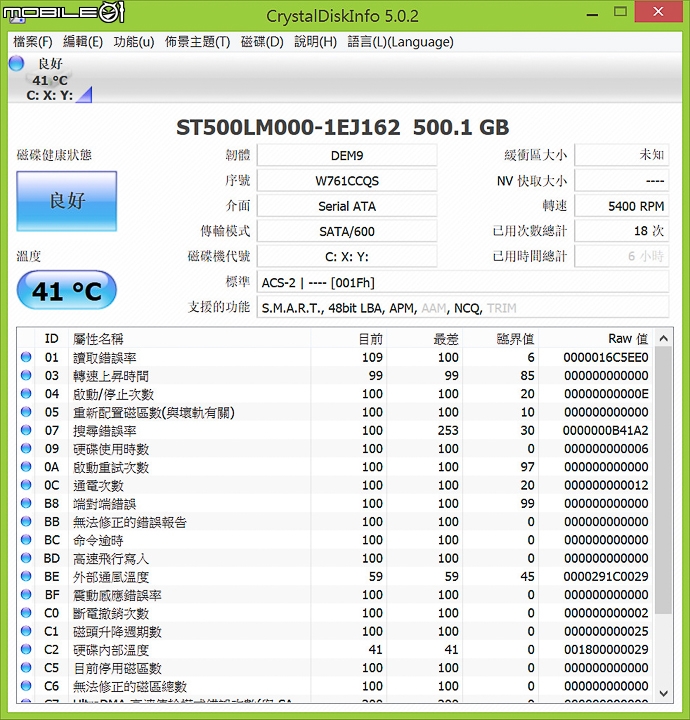Viewport: 690px width, 720px height.
Task: Select threshold value 97 in row 0A
Action: (x=527, y=467)
